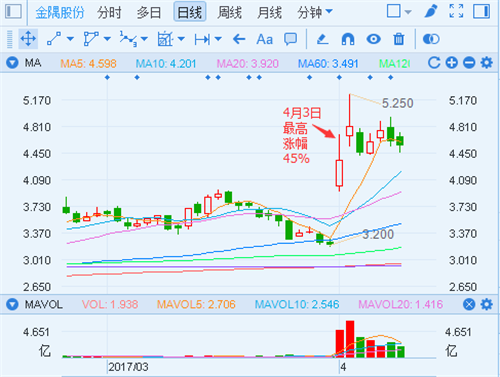
Task: Click the 5.250 high price label
Action: [397, 103]
